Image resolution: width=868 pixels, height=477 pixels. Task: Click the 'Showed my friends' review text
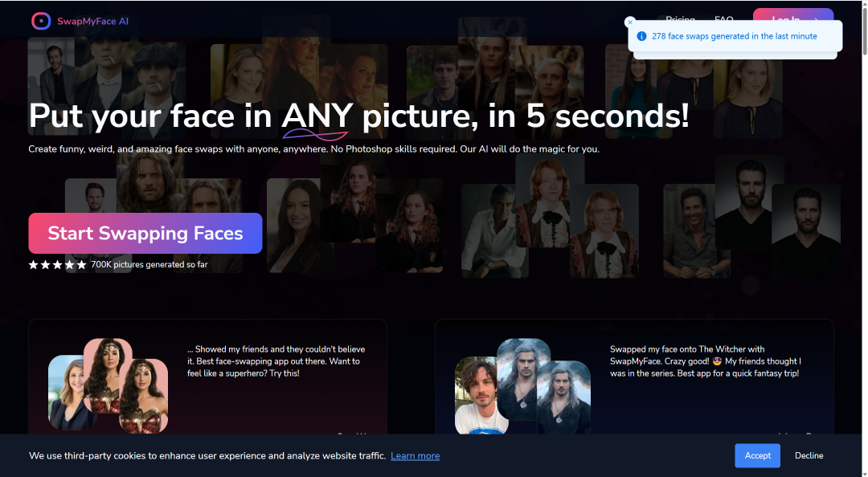[276, 361]
